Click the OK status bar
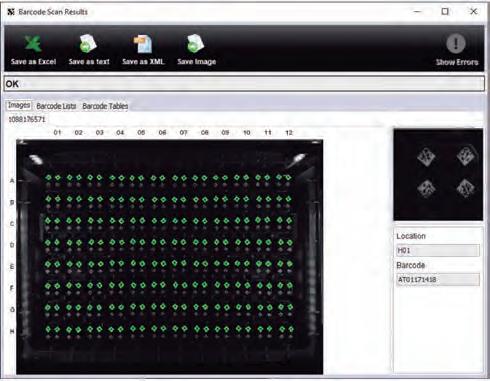 pos(244,84)
